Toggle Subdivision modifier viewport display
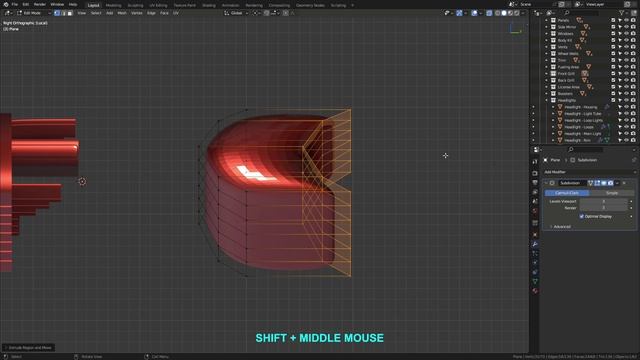 pyautogui.click(x=604, y=183)
